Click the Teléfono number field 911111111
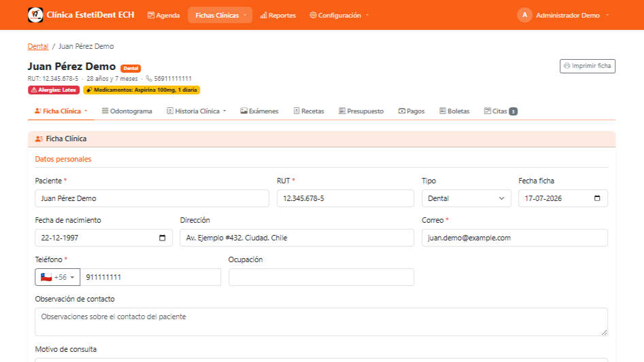Image resolution: width=644 pixels, height=362 pixels. pos(150,277)
